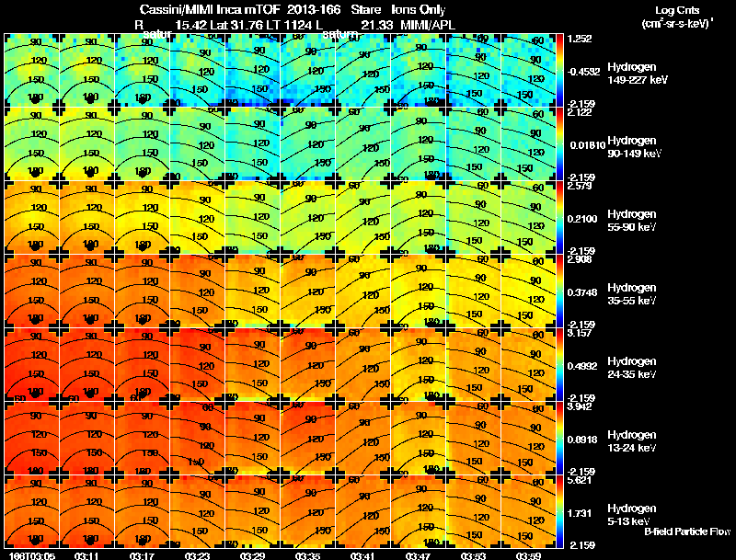
Task: Select the Hydrogen 24-35 keV label
Action: click(632, 368)
